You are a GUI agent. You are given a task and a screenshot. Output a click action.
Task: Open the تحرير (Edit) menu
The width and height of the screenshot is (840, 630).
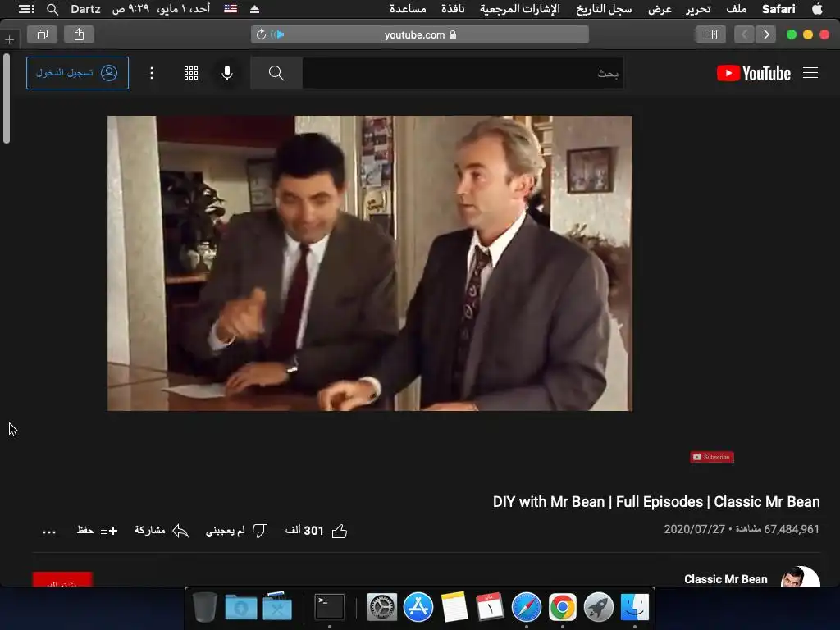click(698, 8)
